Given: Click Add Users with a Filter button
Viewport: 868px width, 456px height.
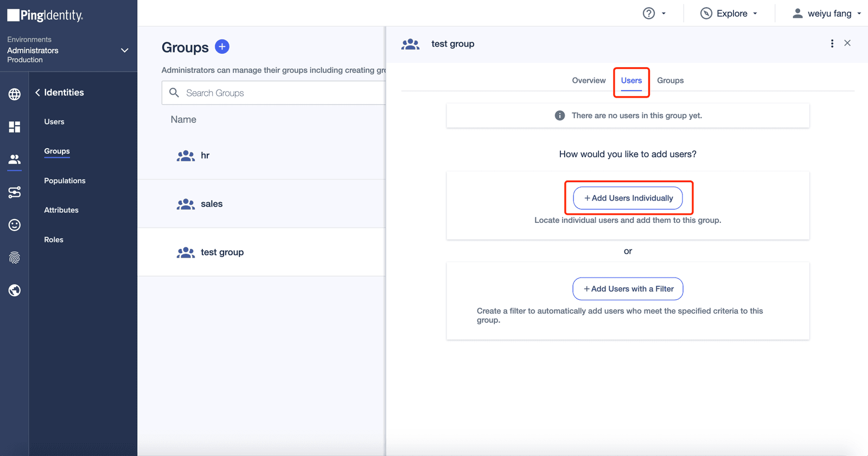Looking at the screenshot, I should (x=628, y=288).
